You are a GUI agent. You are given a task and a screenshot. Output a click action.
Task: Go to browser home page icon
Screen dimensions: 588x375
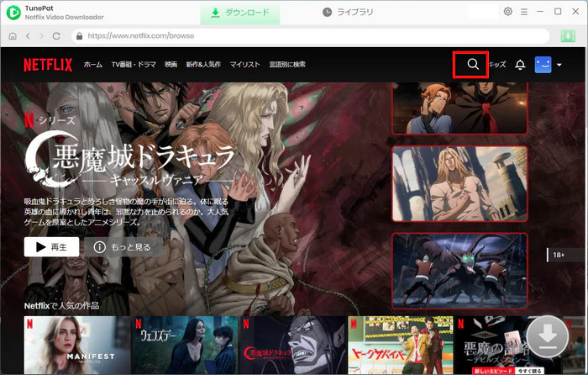pyautogui.click(x=13, y=36)
